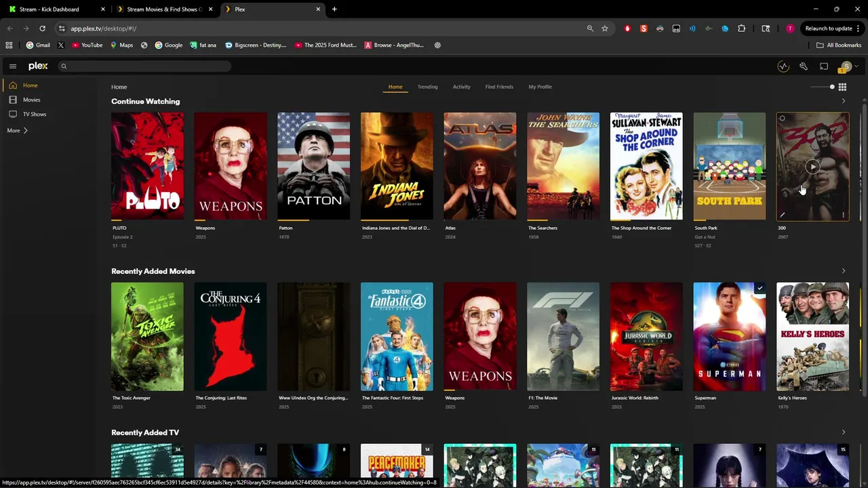Open the Gmail bookmark
The height and width of the screenshot is (488, 868).
click(x=38, y=45)
